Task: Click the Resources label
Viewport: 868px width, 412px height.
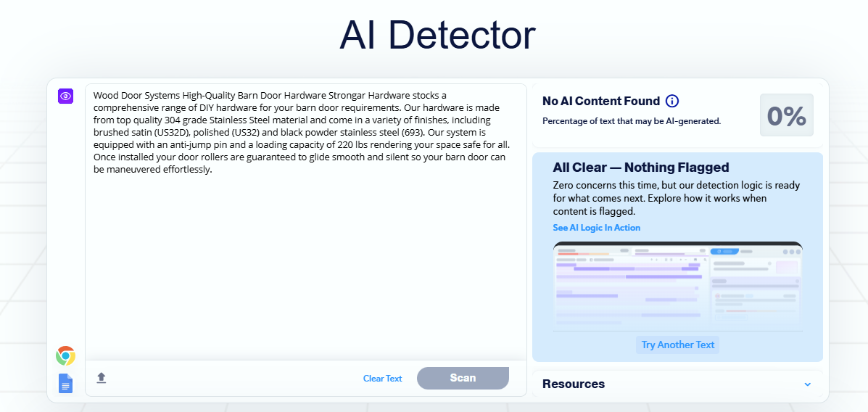Action: point(574,384)
